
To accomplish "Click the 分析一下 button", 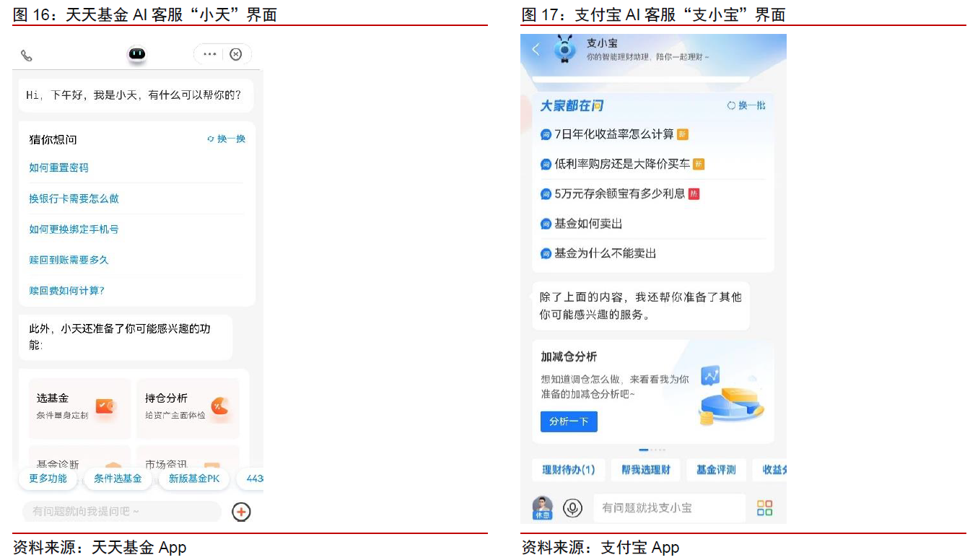I will (x=569, y=421).
